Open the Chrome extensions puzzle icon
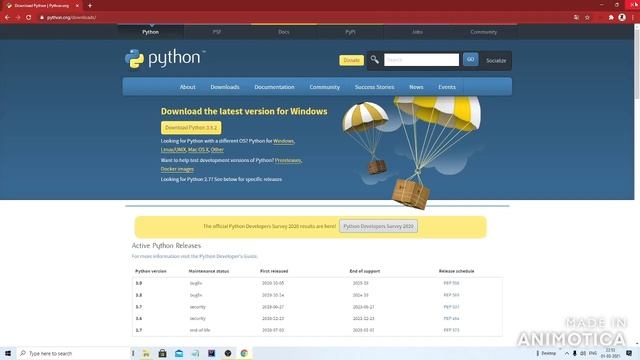This screenshot has height=360, width=640. click(611, 18)
